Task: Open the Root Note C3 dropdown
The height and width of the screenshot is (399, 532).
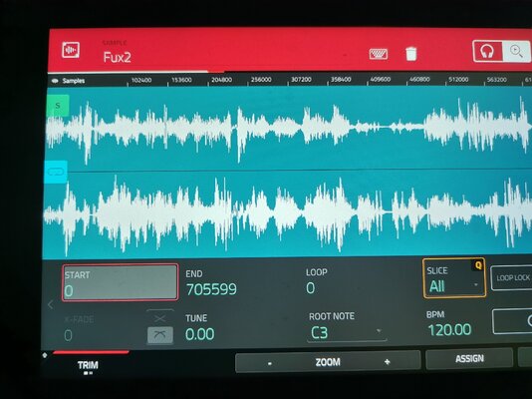Action: (347, 332)
